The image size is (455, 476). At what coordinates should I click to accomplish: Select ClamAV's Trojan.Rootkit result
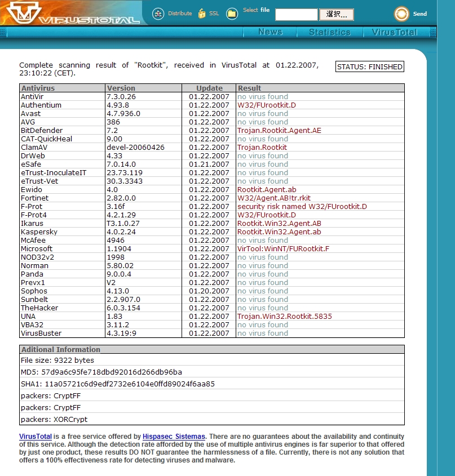tap(262, 148)
